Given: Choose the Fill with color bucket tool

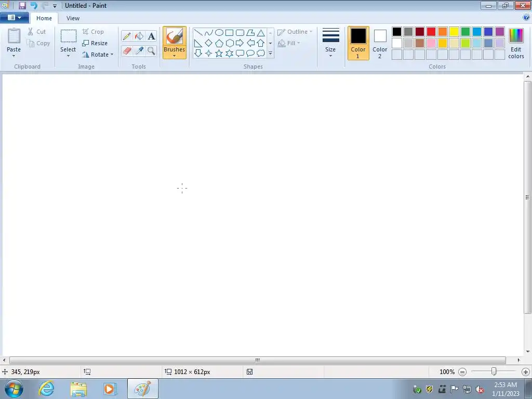Looking at the screenshot, I should [139, 36].
